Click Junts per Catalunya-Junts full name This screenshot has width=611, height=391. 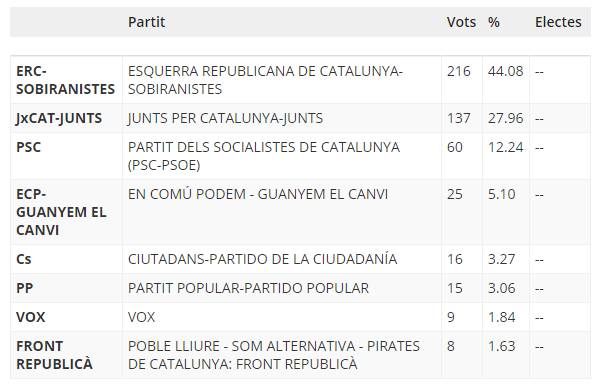225,118
